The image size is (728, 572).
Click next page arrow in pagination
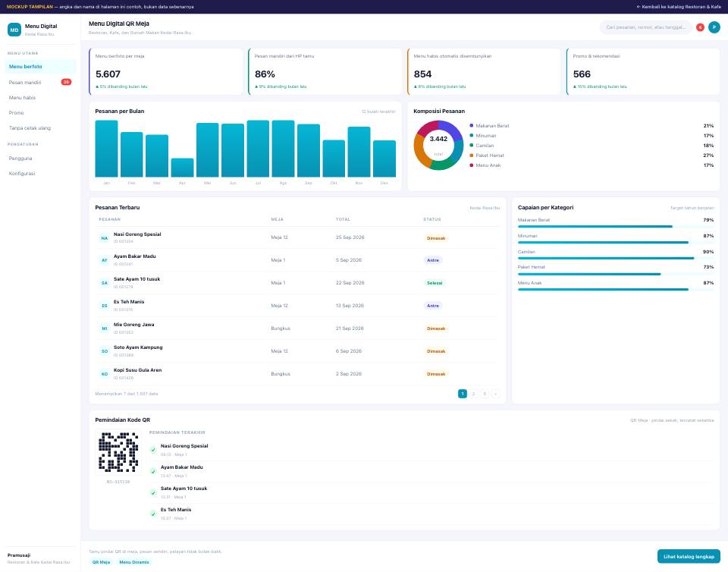pos(495,394)
